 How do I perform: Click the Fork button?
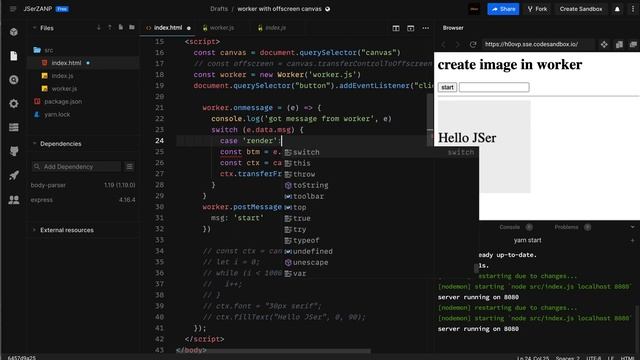[537, 9]
